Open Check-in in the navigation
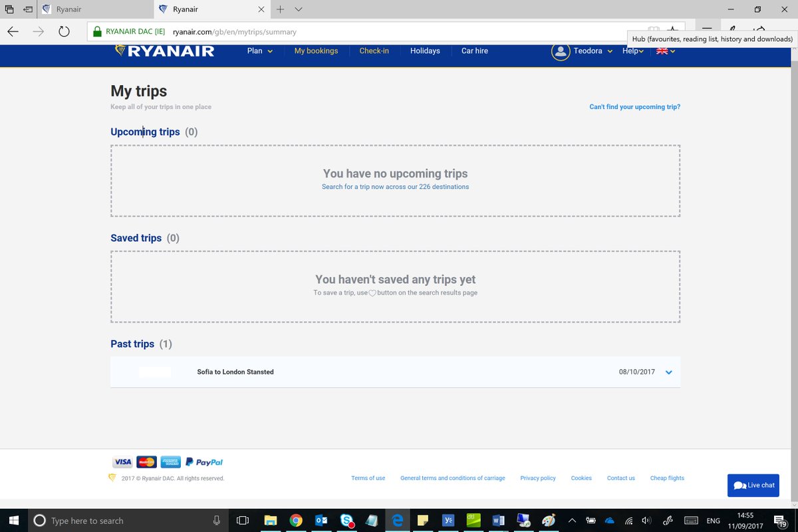This screenshot has height=532, width=798. (x=374, y=51)
